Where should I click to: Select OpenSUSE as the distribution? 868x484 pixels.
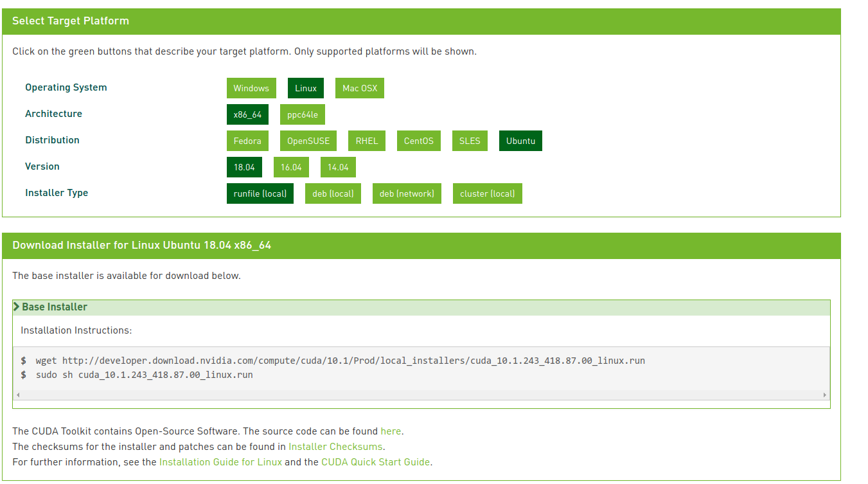click(x=308, y=141)
